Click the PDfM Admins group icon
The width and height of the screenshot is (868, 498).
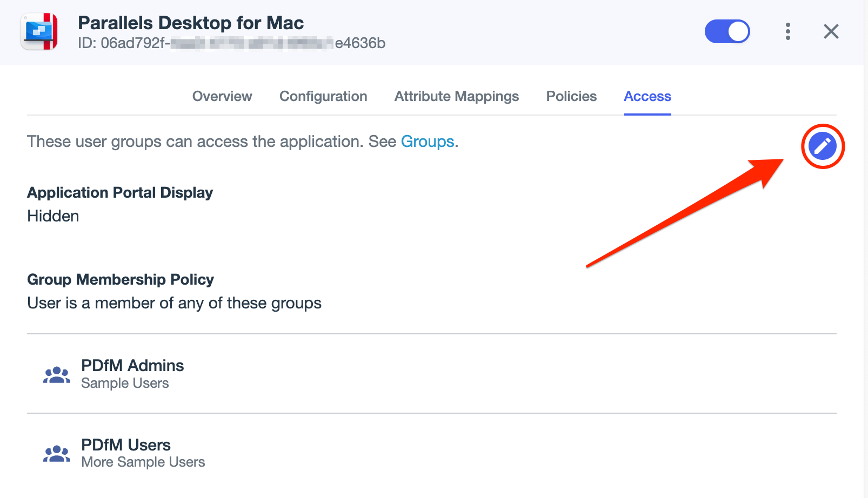pyautogui.click(x=57, y=375)
